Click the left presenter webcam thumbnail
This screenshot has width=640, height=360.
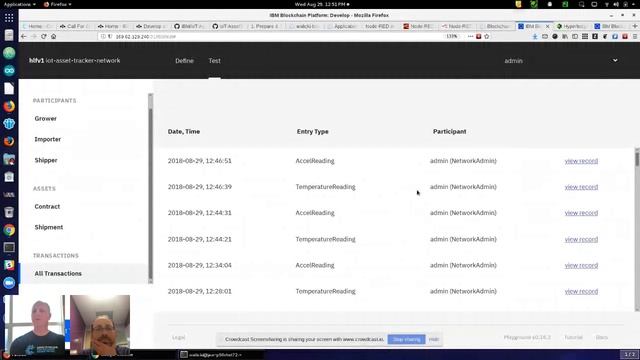tap(35, 325)
